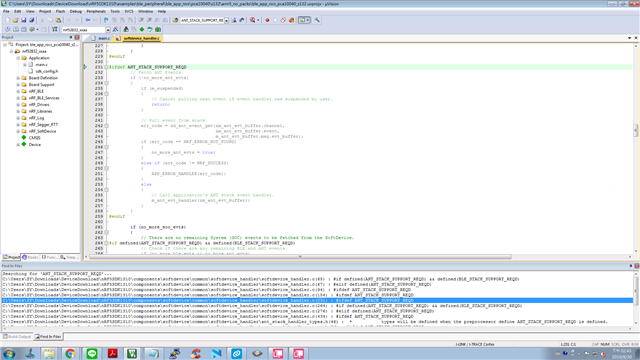Open the Pack Installer icon
Viewport: 640px width, 360px height.
pos(158,29)
